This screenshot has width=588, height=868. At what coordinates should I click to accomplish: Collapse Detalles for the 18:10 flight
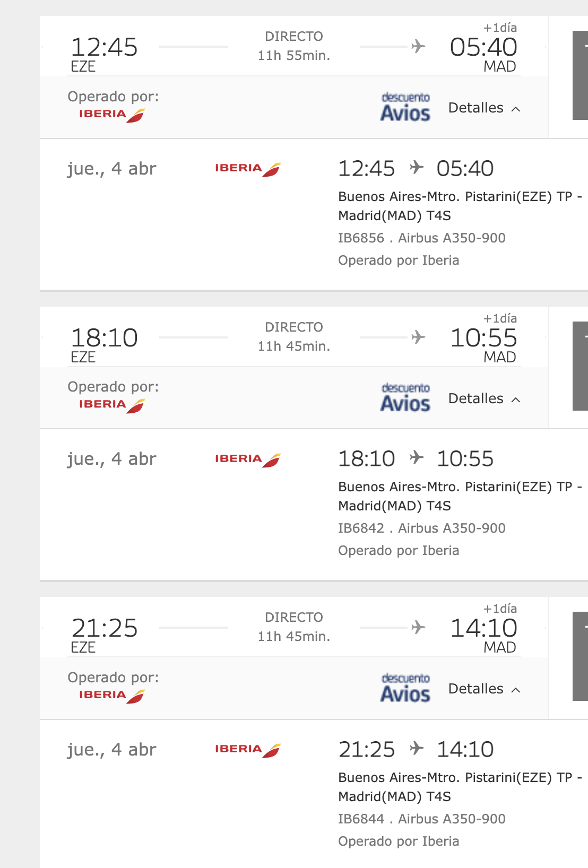[x=484, y=399]
